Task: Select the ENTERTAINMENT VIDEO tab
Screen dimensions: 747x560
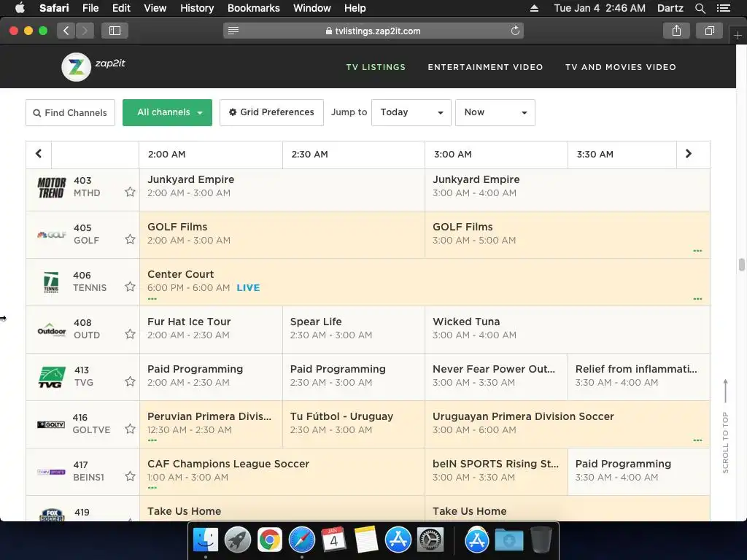Action: coord(485,67)
